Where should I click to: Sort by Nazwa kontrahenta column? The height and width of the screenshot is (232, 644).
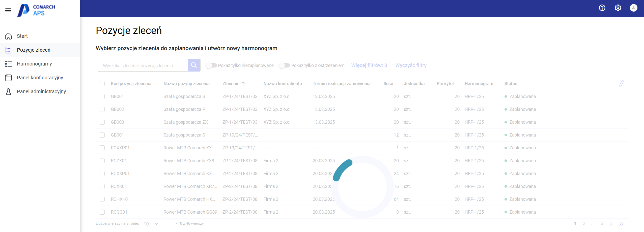pos(283,84)
